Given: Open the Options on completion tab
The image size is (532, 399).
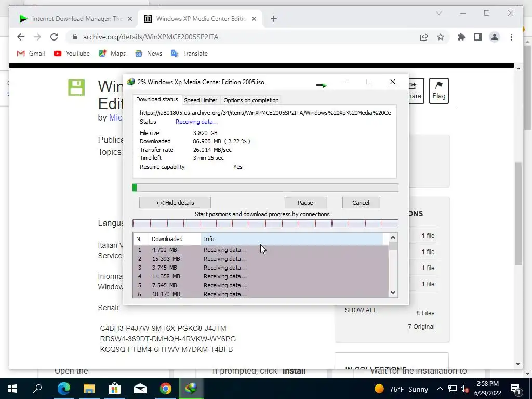Looking at the screenshot, I should [251, 100].
